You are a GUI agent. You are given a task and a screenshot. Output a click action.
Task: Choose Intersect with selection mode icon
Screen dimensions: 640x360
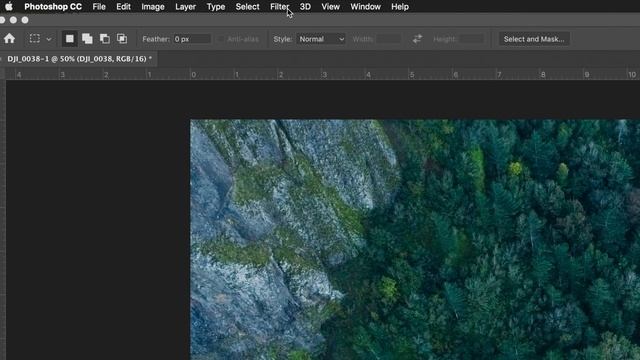122,39
